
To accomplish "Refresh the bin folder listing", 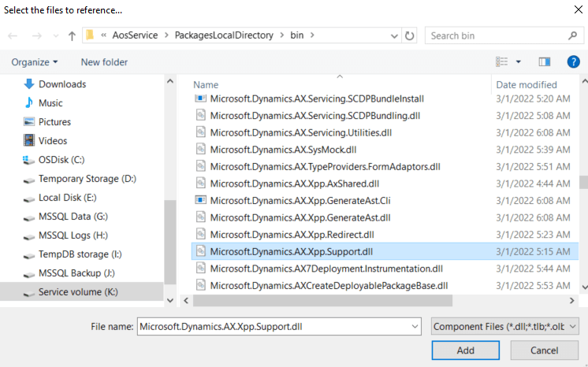I will 410,35.
